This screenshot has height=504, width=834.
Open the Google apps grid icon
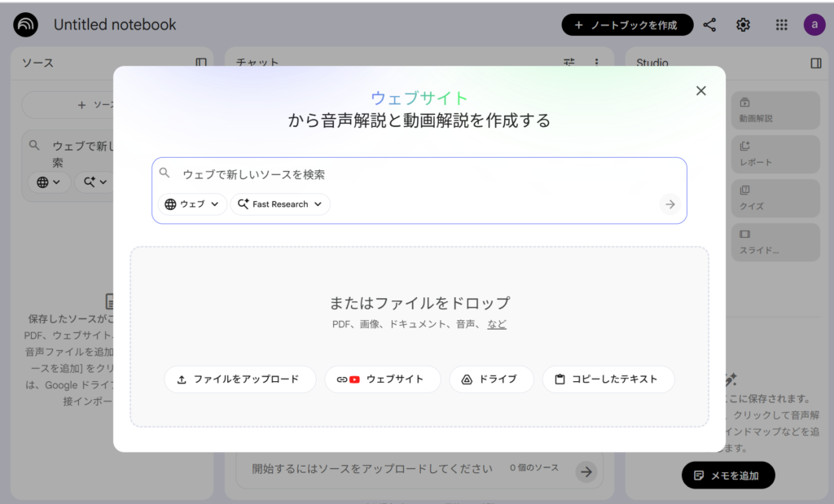781,25
